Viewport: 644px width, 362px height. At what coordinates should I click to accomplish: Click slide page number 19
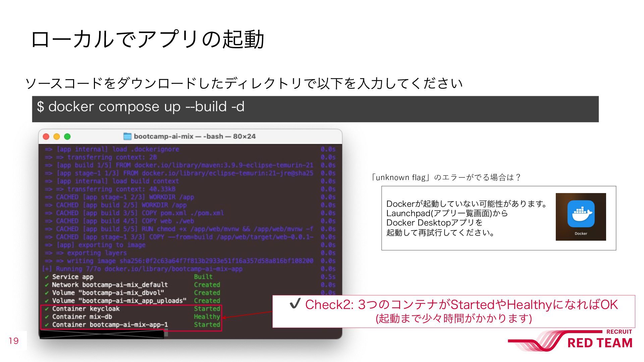click(x=14, y=341)
